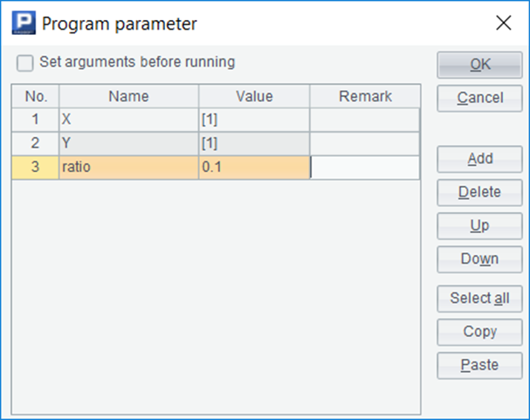Delete the selected parameter

(479, 192)
